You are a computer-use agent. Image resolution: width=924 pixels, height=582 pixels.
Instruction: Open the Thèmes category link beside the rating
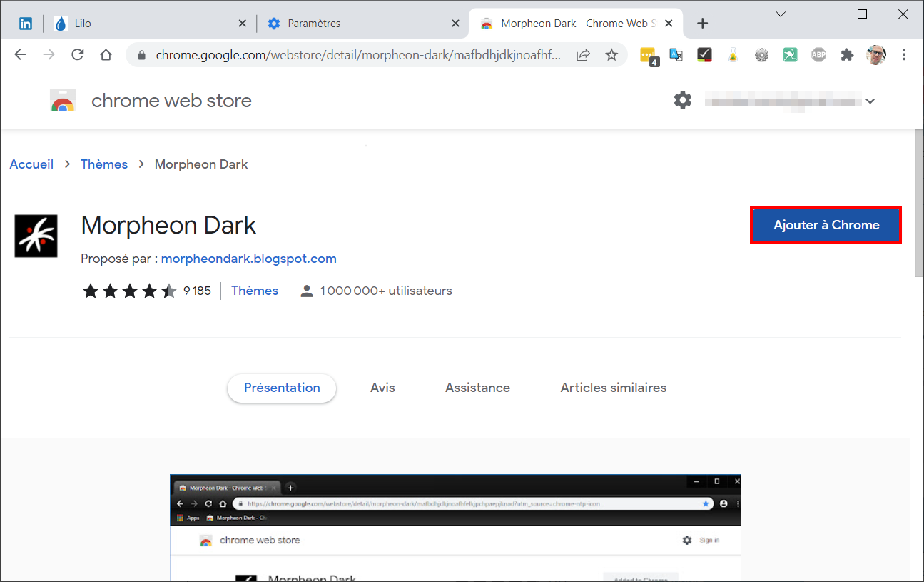coord(255,291)
